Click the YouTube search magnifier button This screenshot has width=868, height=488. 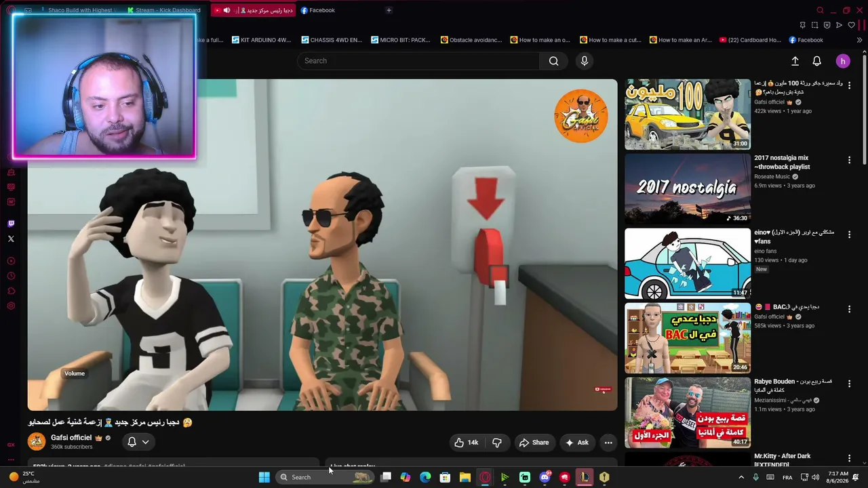(x=553, y=61)
